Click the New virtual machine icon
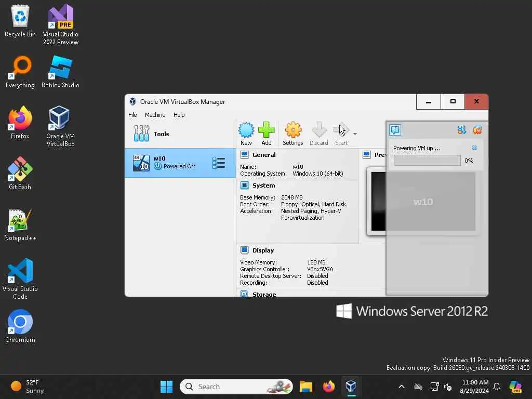Screen dimensions: 532x399 point(246,130)
